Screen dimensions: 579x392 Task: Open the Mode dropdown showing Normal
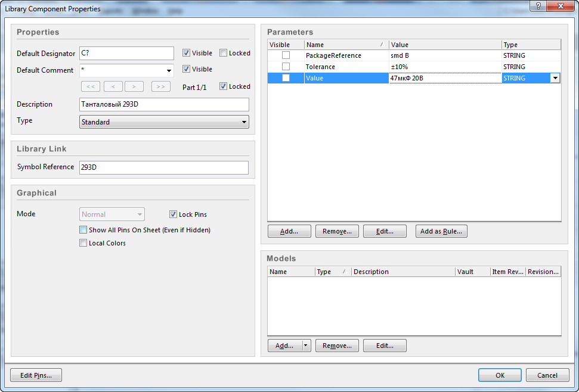coord(112,214)
